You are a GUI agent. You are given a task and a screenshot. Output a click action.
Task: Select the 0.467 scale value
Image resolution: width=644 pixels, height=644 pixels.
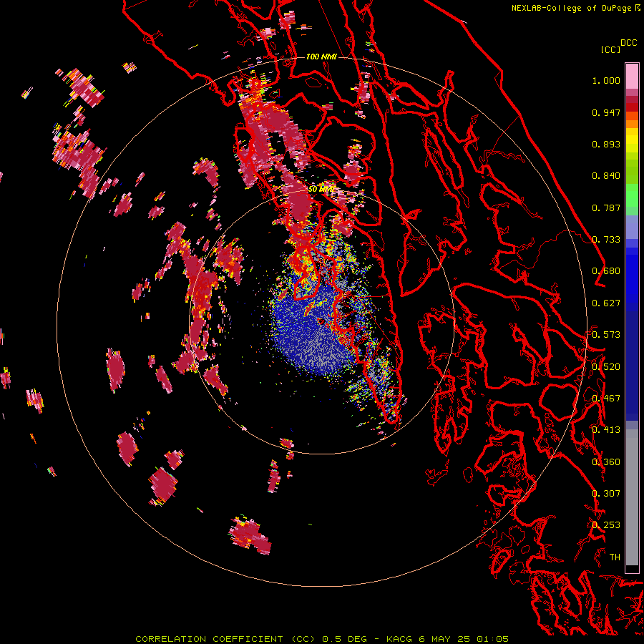(606, 399)
